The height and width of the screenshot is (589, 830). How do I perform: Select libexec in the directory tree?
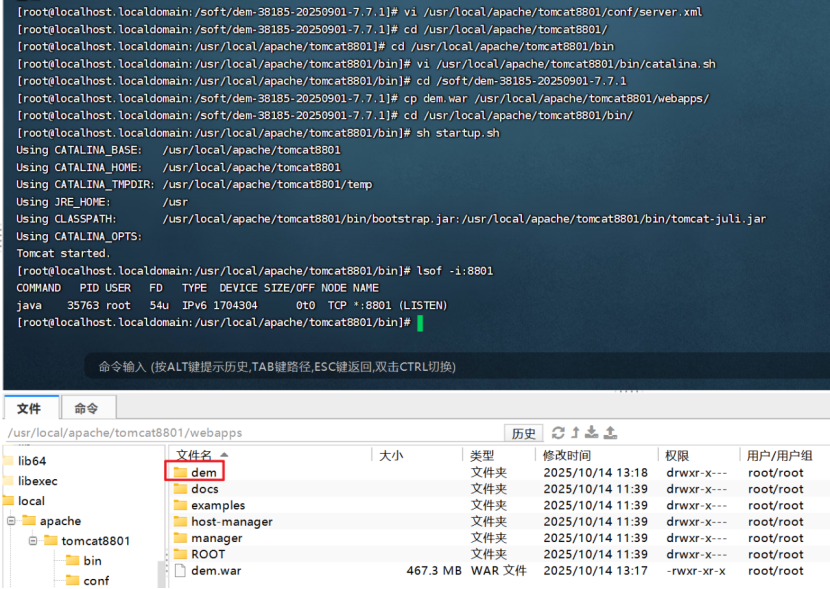pyautogui.click(x=38, y=481)
